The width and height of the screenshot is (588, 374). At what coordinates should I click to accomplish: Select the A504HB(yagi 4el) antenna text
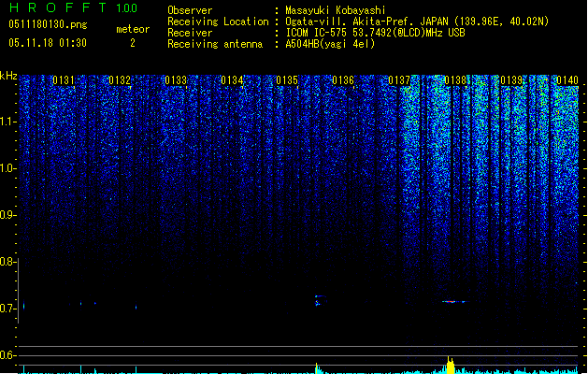click(330, 44)
